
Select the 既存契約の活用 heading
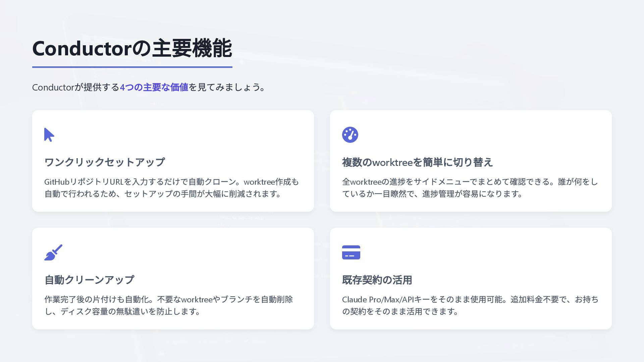[x=377, y=280]
